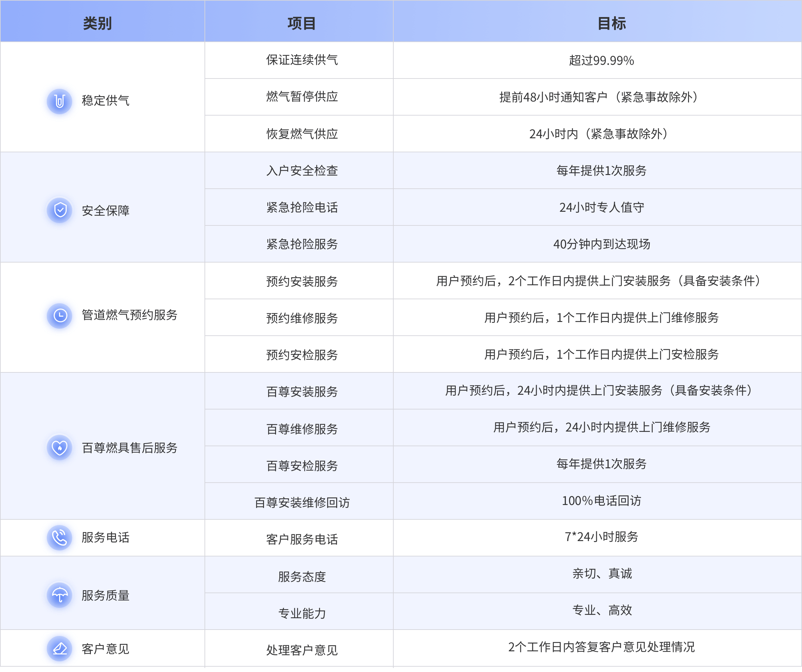
Task: Click the 40分钟内到达现场 target
Action: pos(601,244)
